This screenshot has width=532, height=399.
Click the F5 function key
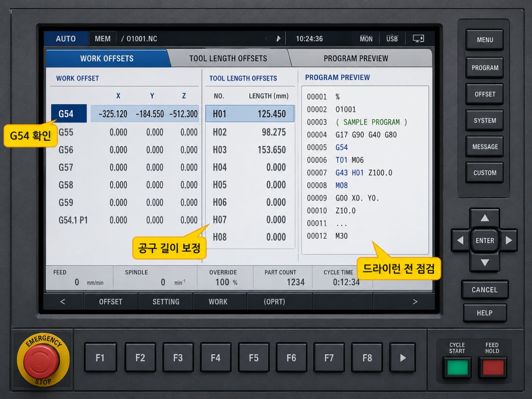pyautogui.click(x=254, y=357)
